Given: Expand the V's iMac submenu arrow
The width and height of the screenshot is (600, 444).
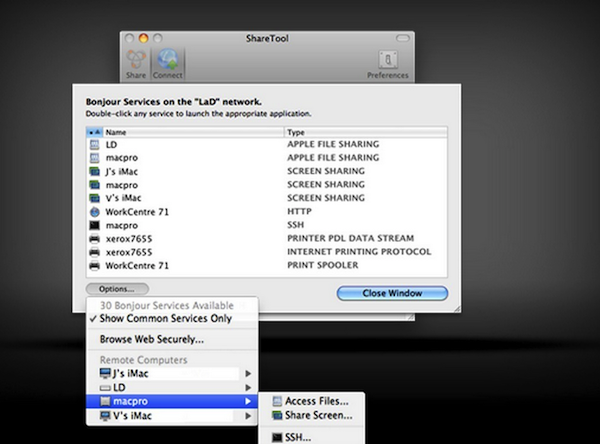Looking at the screenshot, I should pyautogui.click(x=248, y=415).
